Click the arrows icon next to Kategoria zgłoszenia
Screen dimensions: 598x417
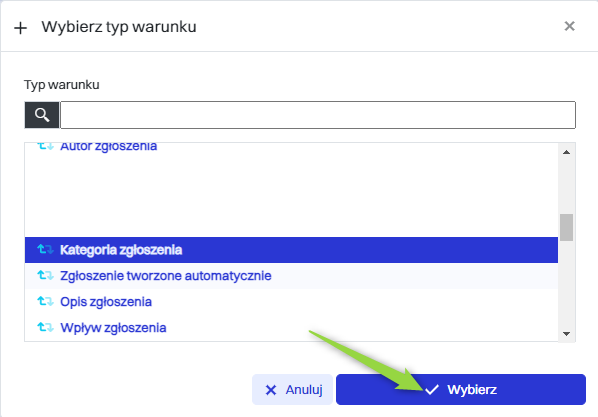click(x=45, y=250)
